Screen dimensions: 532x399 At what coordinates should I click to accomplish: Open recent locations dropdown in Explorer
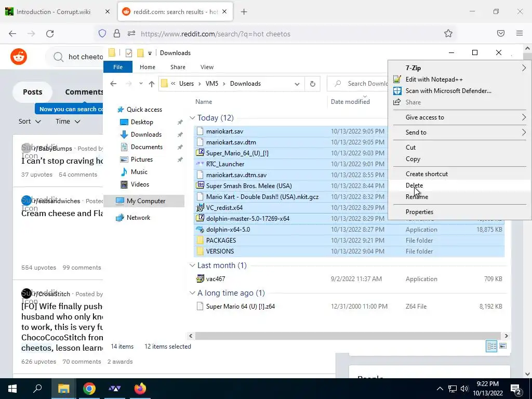coord(141,84)
